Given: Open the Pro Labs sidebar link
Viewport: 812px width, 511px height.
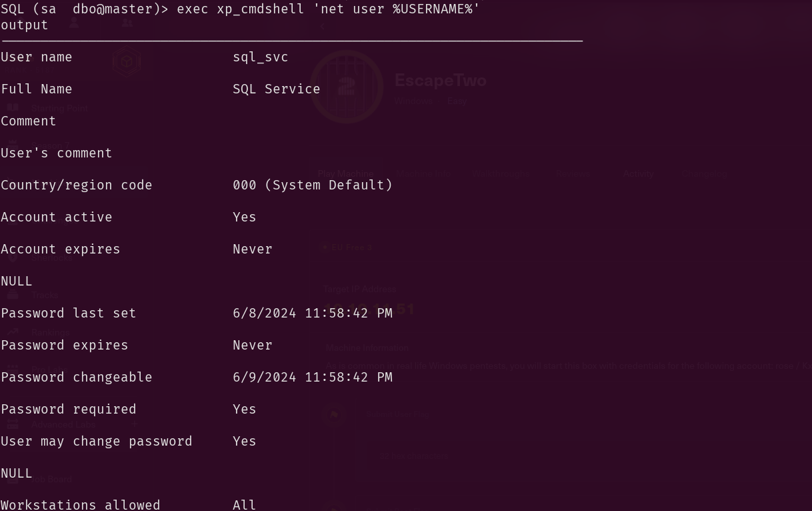Looking at the screenshot, I should pyautogui.click(x=50, y=370).
